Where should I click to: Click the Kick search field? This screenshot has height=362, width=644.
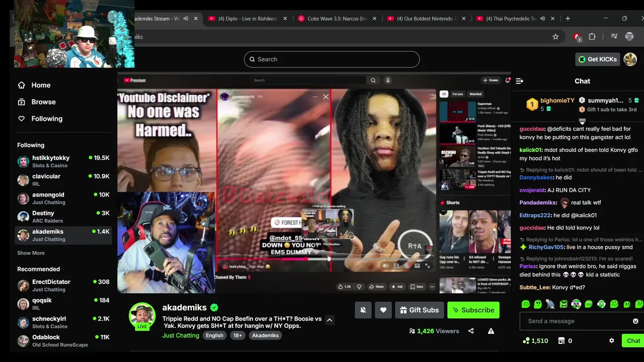(332, 59)
